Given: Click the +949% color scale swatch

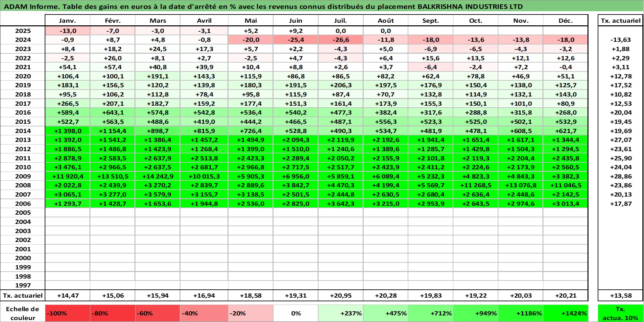Looking at the screenshot, I should click(x=476, y=313).
